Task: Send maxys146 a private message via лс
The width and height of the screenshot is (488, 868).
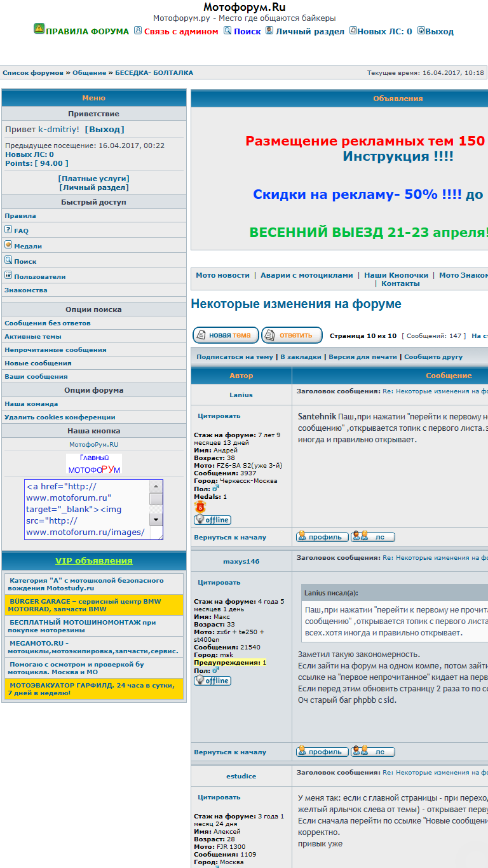Action: point(373,752)
